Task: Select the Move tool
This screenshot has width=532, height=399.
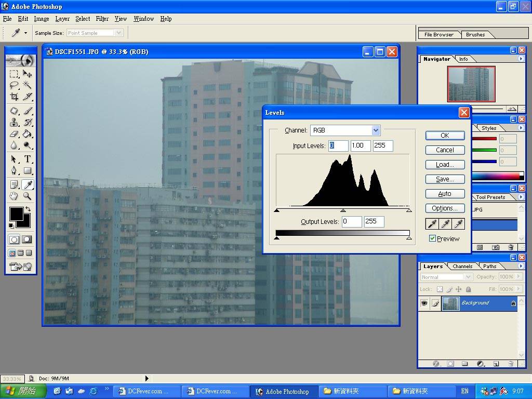Action: pos(28,74)
